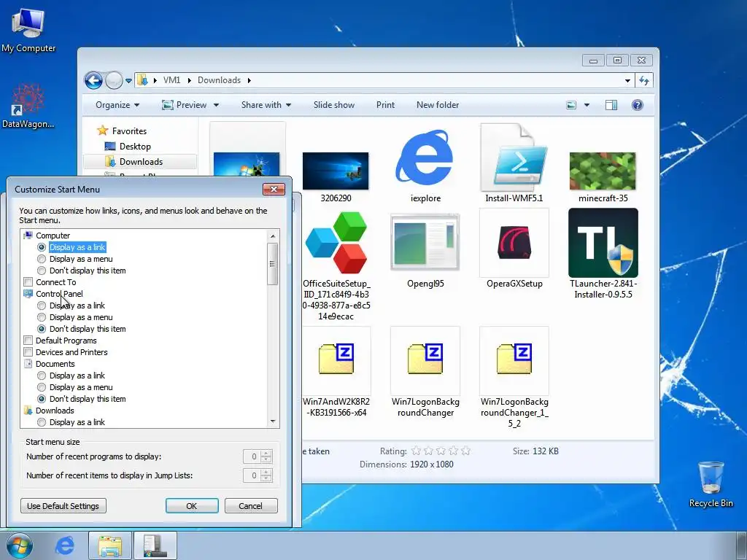The width and height of the screenshot is (747, 560).
Task: Choose Computer 'Display as a link'
Action: 42,247
